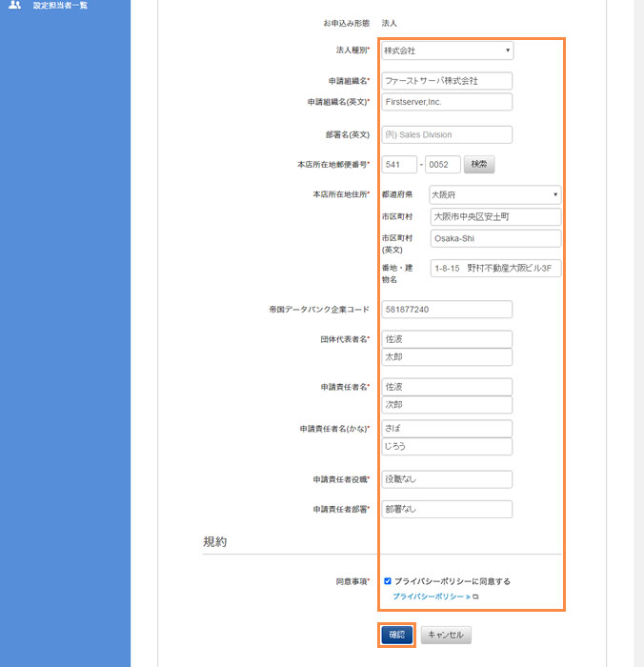The height and width of the screenshot is (667, 644).
Task: Click the 市区町村 field with 大阪市中央区安土町
Action: pyautogui.click(x=495, y=217)
